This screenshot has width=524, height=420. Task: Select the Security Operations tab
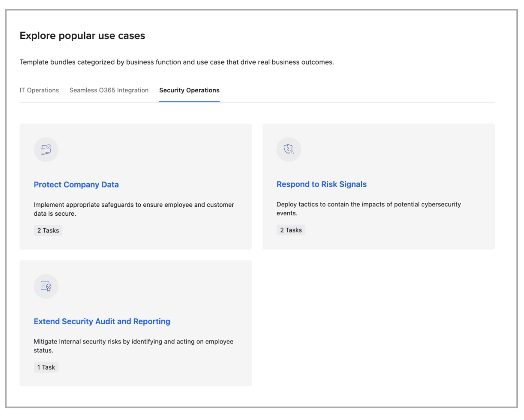189,90
